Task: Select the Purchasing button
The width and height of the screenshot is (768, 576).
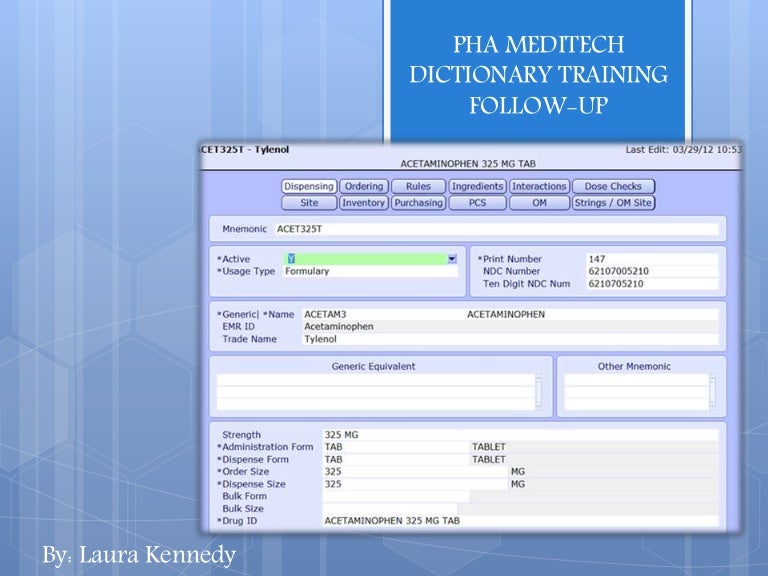Action: [418, 203]
